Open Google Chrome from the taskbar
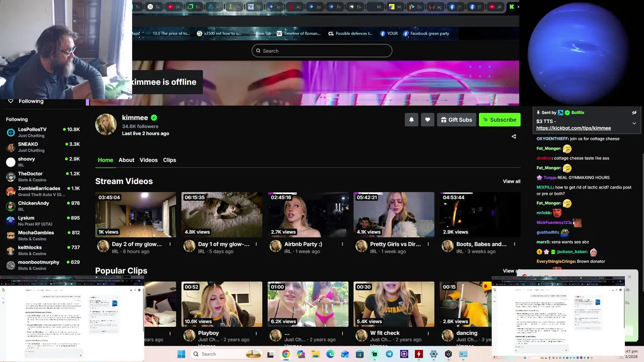Viewport: 644px width, 362px height. pyautogui.click(x=286, y=354)
